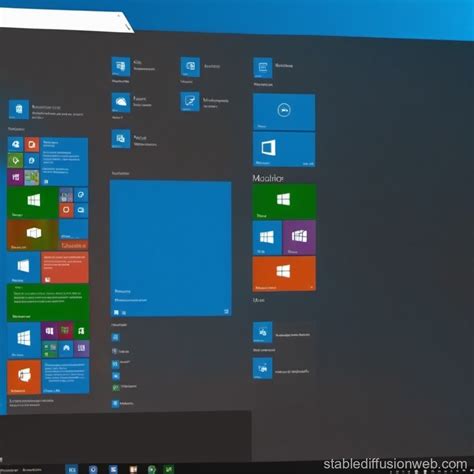This screenshot has height=474, width=474.
Task: Open the small blue Windows-logo tile beside the purple tile
Action: click(x=267, y=238)
